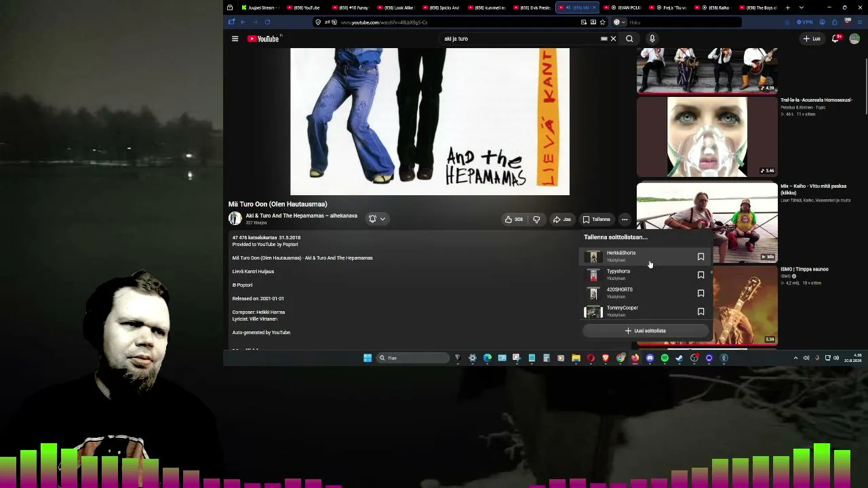Open the subscription notification bell dropdown
The height and width of the screenshot is (488, 868).
(x=377, y=219)
